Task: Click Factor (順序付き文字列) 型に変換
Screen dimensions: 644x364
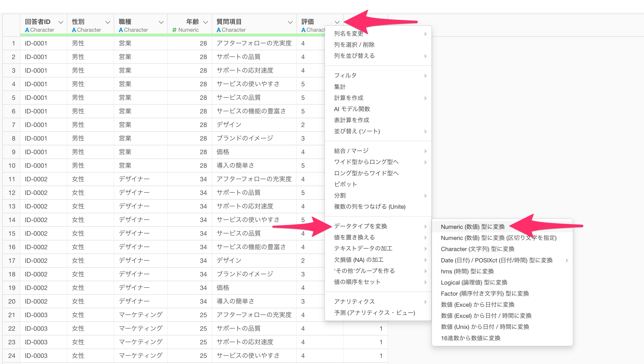Action: coord(485,294)
